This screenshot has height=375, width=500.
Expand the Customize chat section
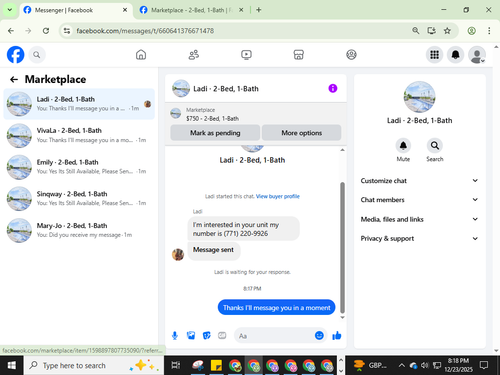pyautogui.click(x=419, y=181)
